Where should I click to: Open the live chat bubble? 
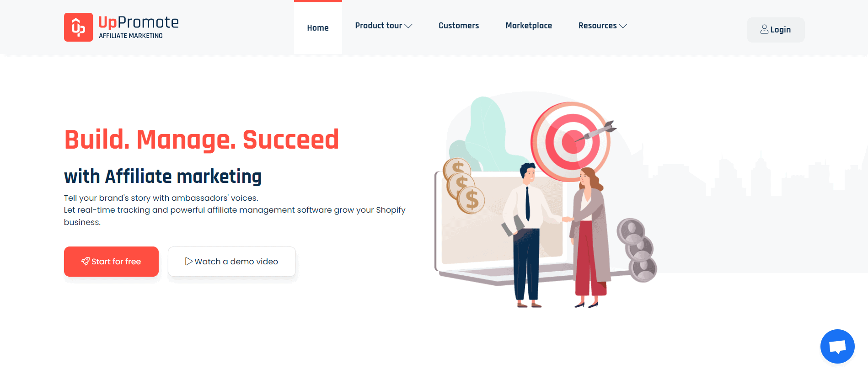click(x=837, y=346)
